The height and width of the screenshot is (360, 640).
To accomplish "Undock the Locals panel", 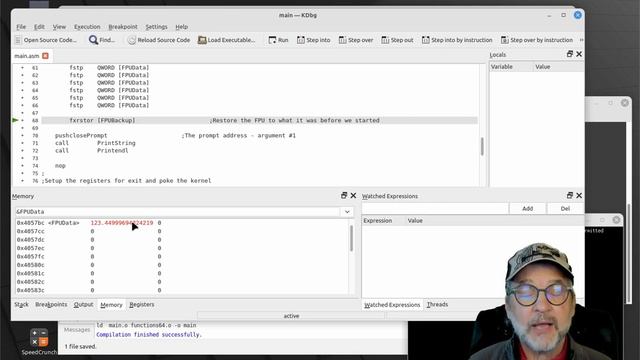I will click(x=570, y=54).
